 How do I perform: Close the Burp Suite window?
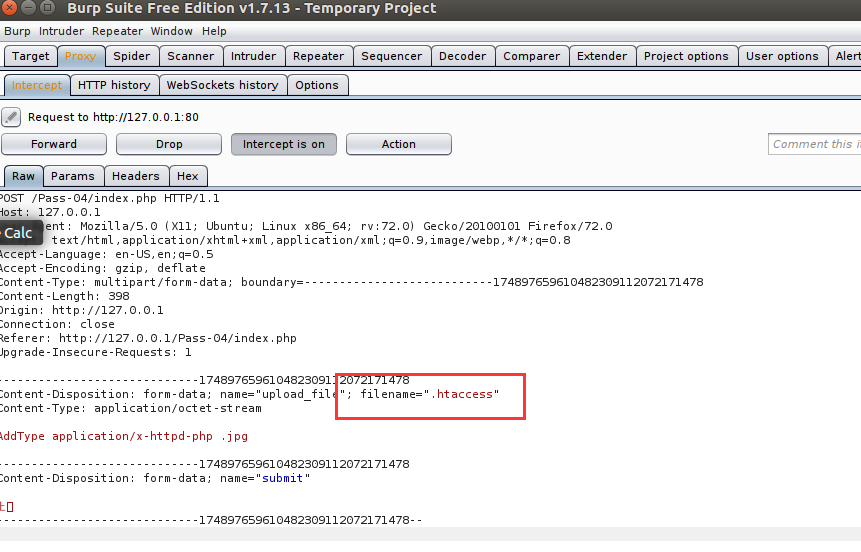coord(9,8)
